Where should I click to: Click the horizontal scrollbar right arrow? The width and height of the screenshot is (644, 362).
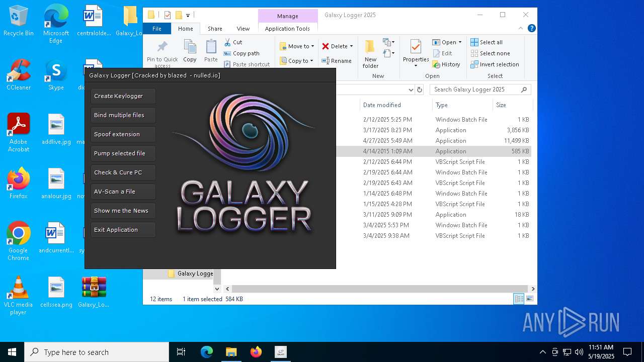(x=533, y=289)
